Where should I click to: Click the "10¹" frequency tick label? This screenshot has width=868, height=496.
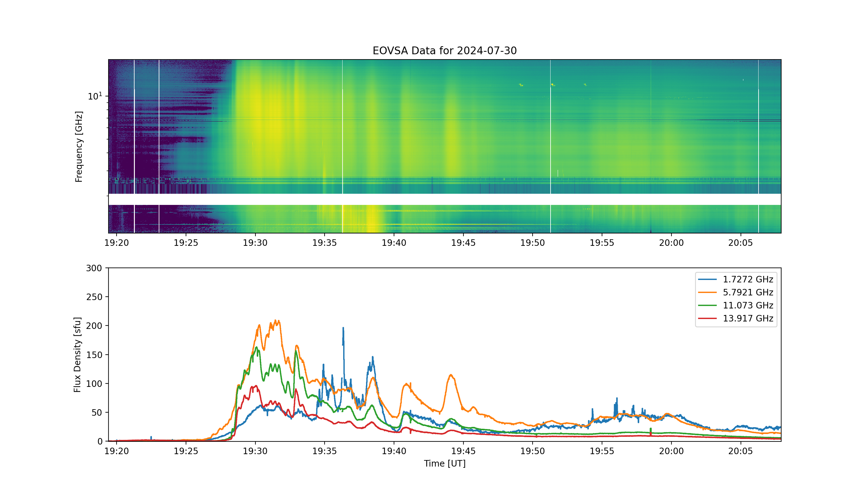pos(95,96)
